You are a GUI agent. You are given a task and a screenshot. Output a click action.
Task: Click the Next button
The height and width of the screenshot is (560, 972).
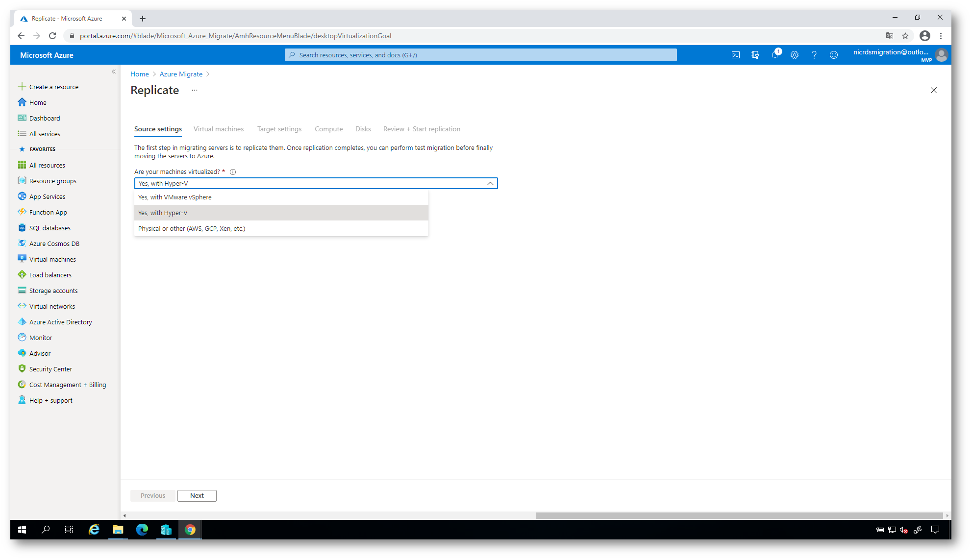(197, 496)
